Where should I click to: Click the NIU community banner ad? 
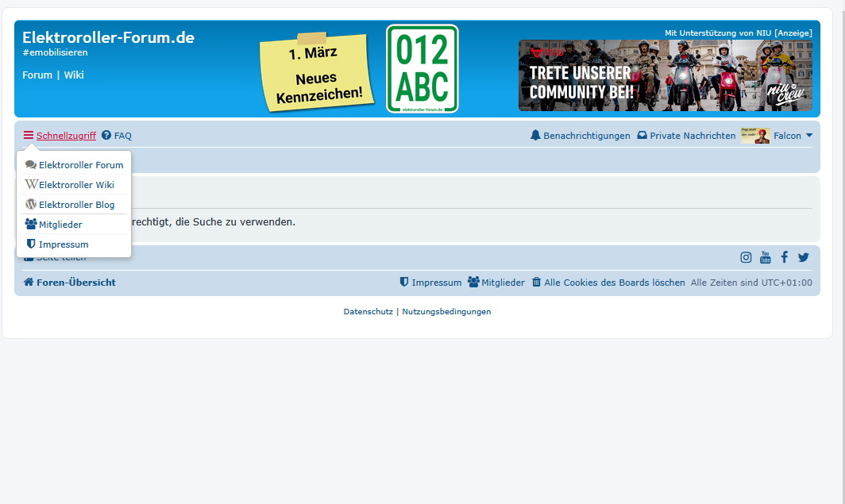pyautogui.click(x=665, y=75)
